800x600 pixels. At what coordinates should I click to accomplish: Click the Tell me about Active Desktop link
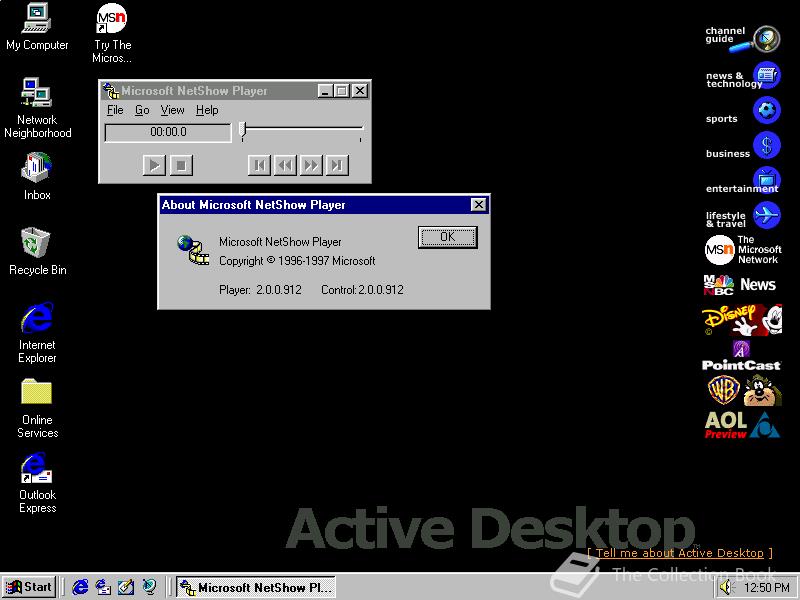pos(680,553)
